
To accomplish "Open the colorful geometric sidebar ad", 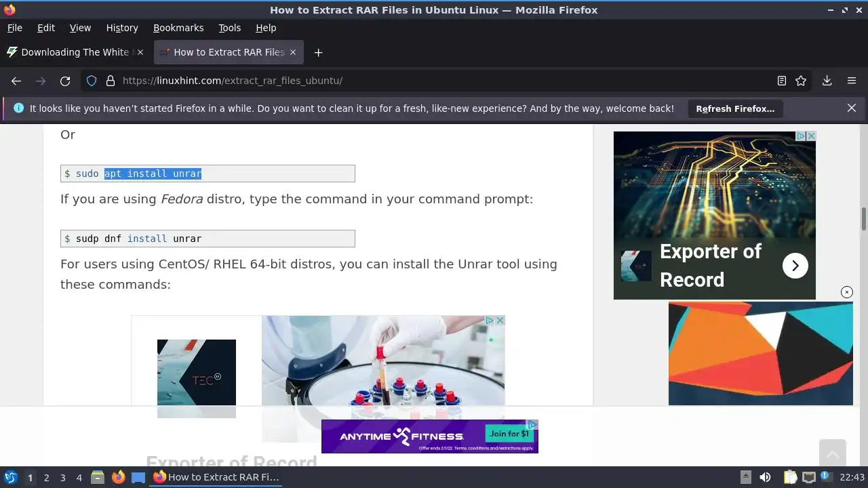I will tap(760, 353).
